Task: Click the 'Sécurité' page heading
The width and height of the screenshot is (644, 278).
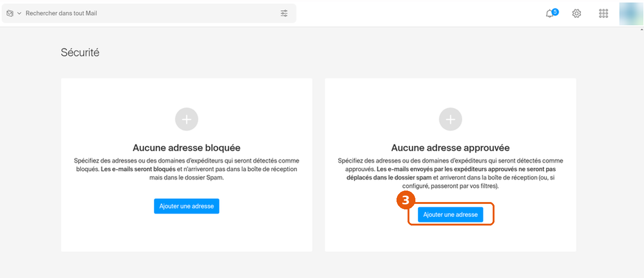Action: pos(80,52)
